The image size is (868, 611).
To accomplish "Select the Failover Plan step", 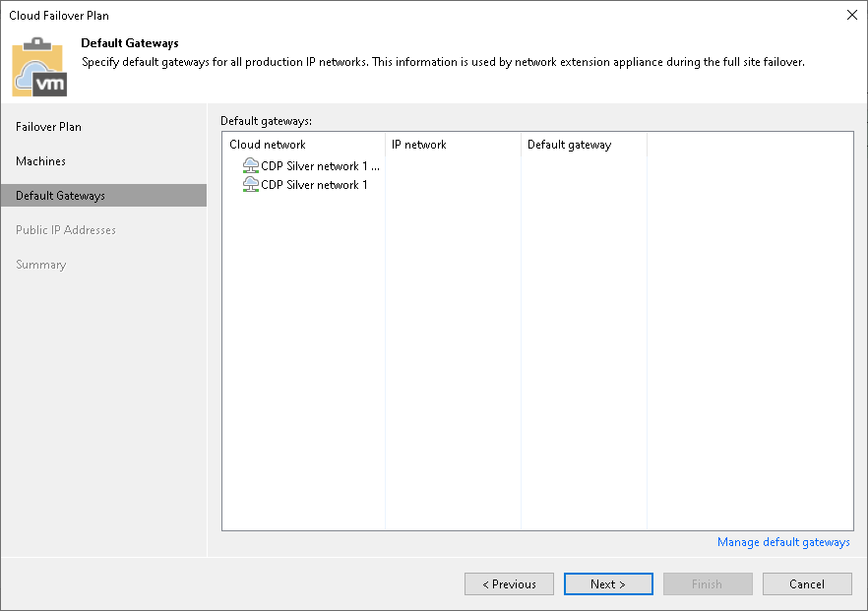I will pos(48,126).
